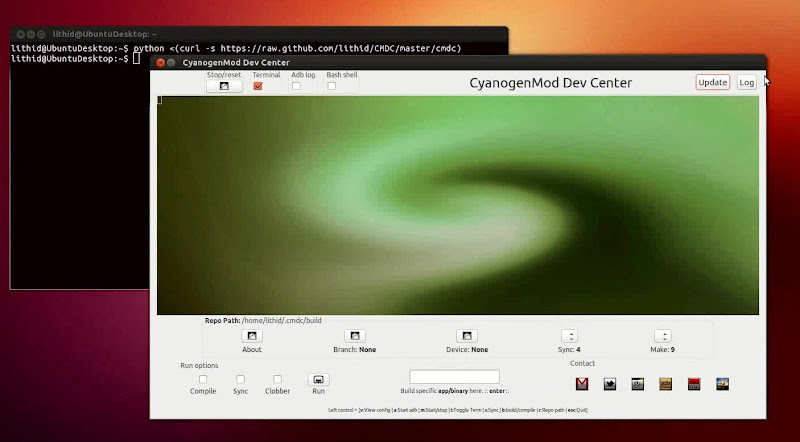Open the red contact icon after XDA
Screen dimensions: 800x442
[x=694, y=384]
